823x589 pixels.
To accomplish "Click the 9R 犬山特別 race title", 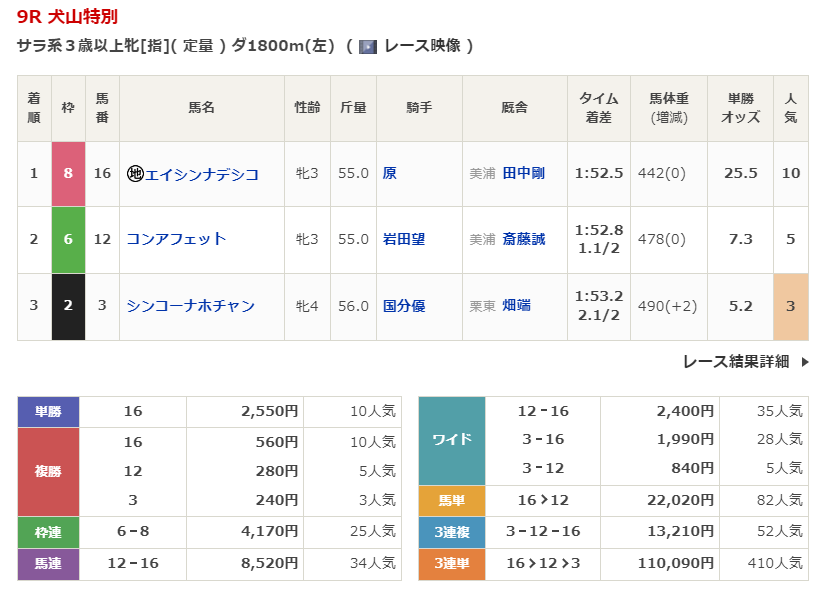I will [x=66, y=17].
